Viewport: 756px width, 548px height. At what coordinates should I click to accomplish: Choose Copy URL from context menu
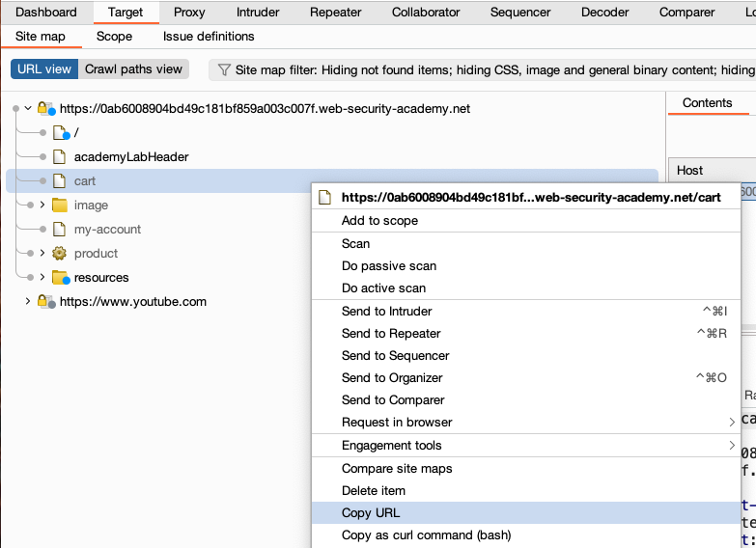(x=371, y=513)
